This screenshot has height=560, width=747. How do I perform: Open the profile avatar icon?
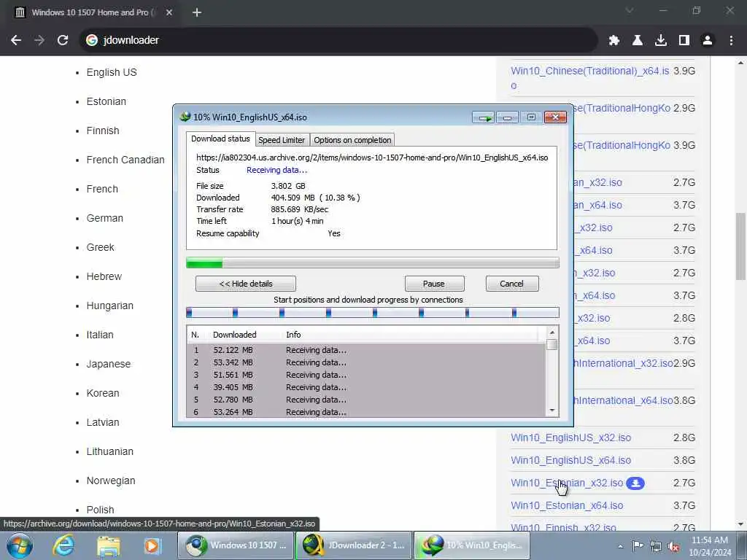click(x=707, y=41)
